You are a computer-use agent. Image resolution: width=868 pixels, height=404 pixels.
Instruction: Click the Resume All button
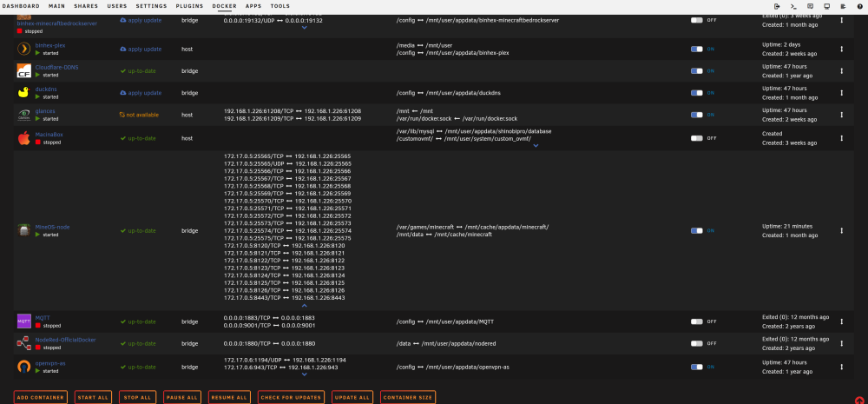(x=229, y=397)
